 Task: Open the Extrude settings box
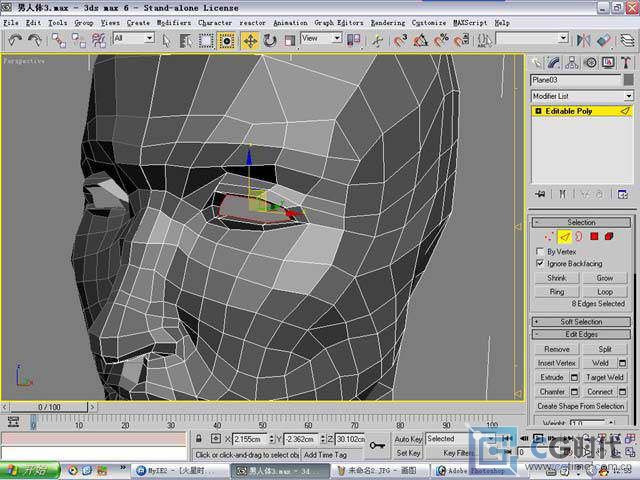(574, 378)
